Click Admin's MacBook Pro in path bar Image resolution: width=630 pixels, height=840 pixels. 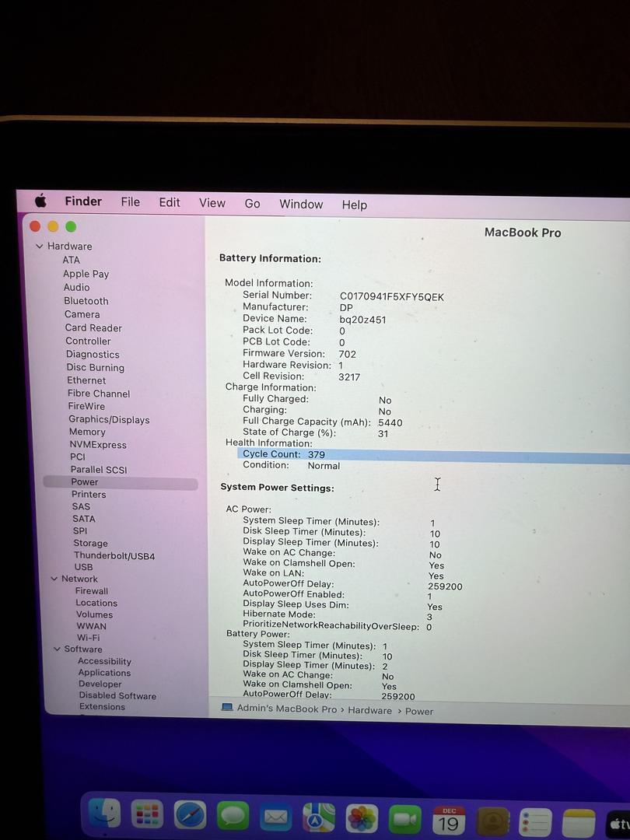(286, 709)
